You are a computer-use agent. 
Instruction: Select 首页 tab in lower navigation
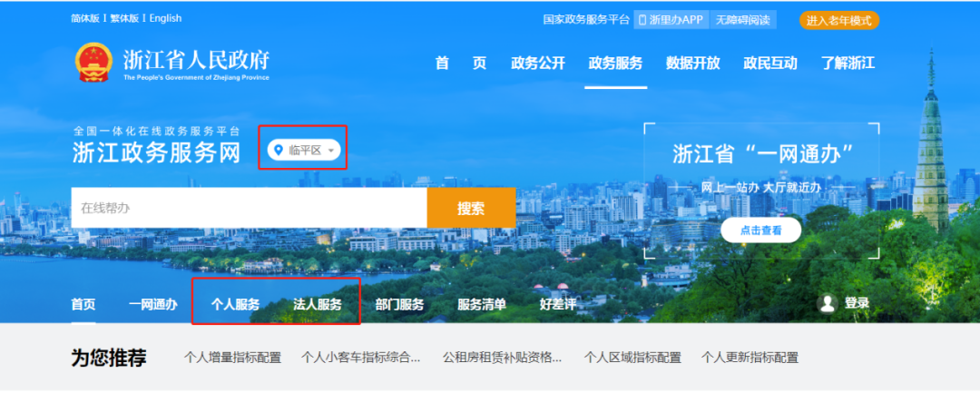click(83, 305)
